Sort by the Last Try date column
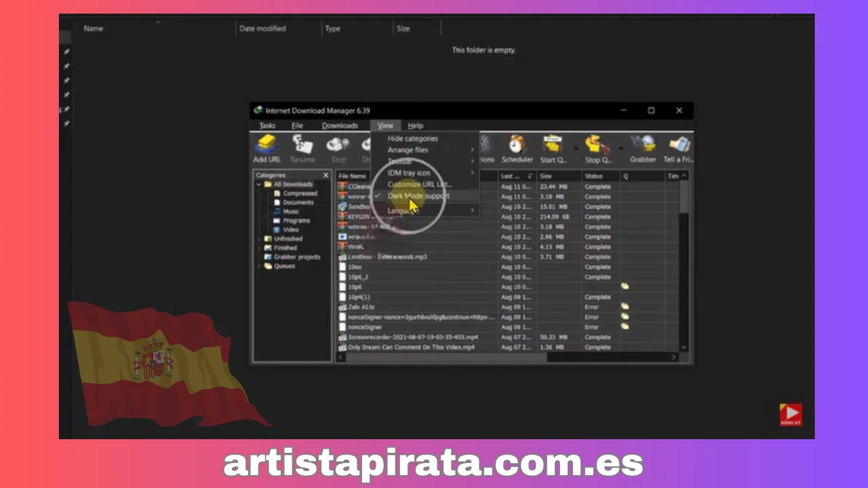The image size is (868, 488). coord(517,176)
